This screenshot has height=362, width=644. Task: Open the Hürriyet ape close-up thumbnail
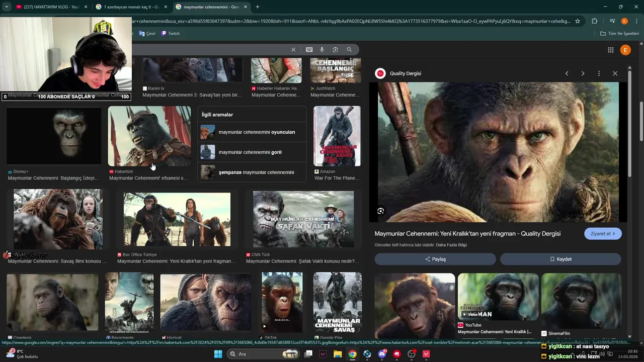pos(206,302)
